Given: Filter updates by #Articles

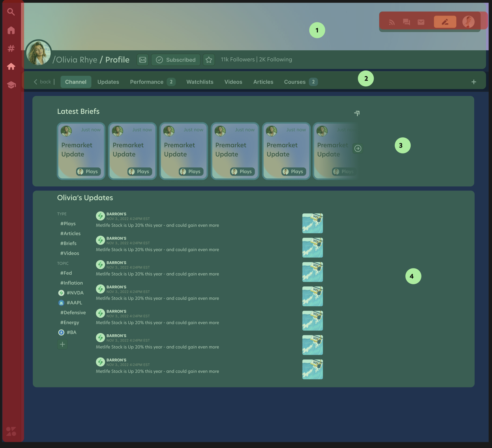Looking at the screenshot, I should click(71, 234).
